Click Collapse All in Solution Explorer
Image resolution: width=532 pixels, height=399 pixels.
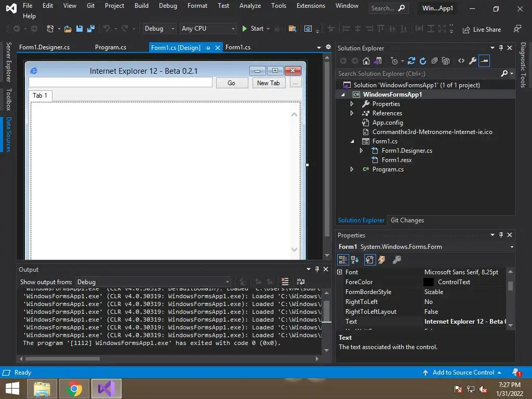pyautogui.click(x=434, y=61)
